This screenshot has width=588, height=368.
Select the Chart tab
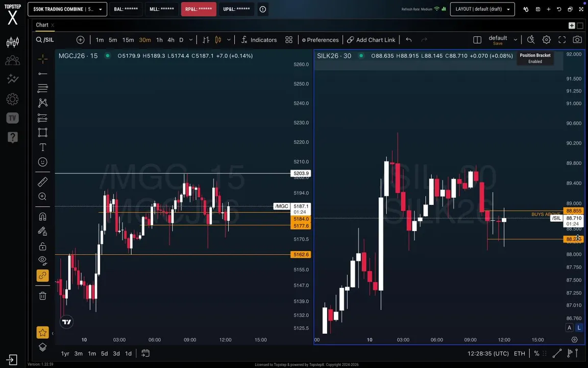click(42, 25)
